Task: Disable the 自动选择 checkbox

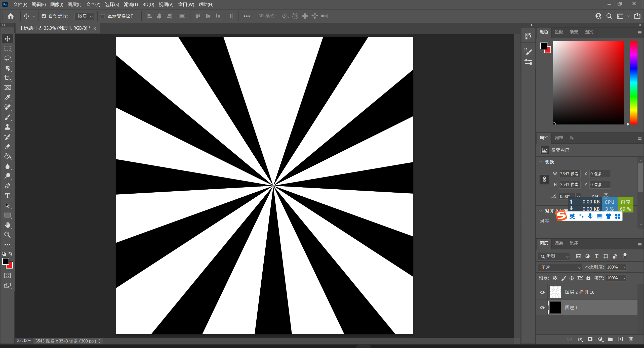Action: pos(44,16)
